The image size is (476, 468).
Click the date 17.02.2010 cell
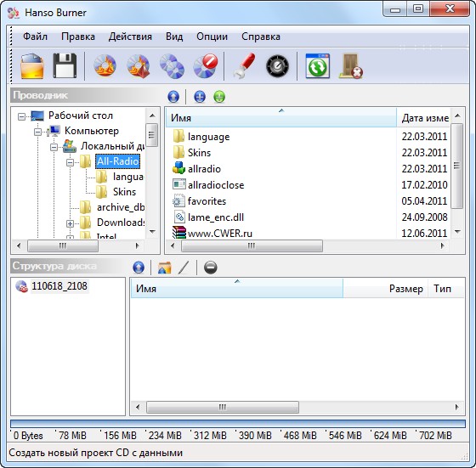(424, 185)
